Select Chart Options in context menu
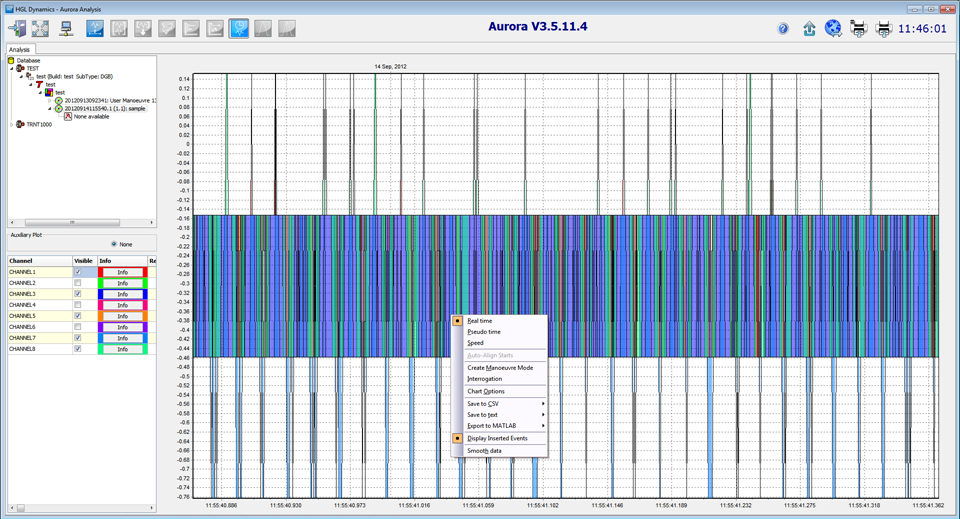The height and width of the screenshot is (519, 960). click(x=486, y=391)
